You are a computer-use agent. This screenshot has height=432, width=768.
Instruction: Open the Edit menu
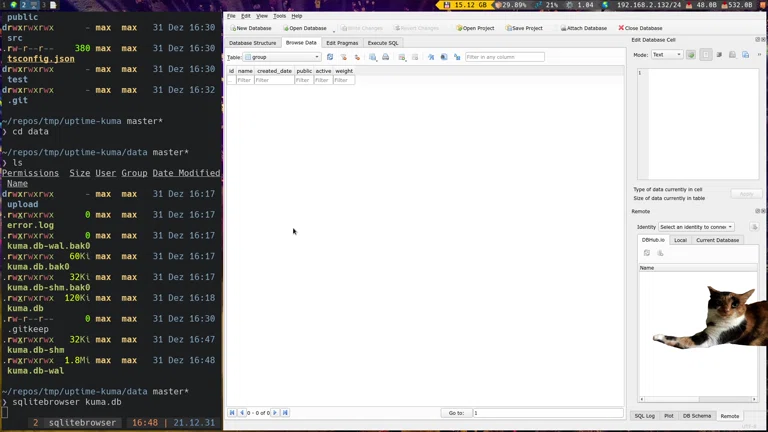[x=246, y=16]
